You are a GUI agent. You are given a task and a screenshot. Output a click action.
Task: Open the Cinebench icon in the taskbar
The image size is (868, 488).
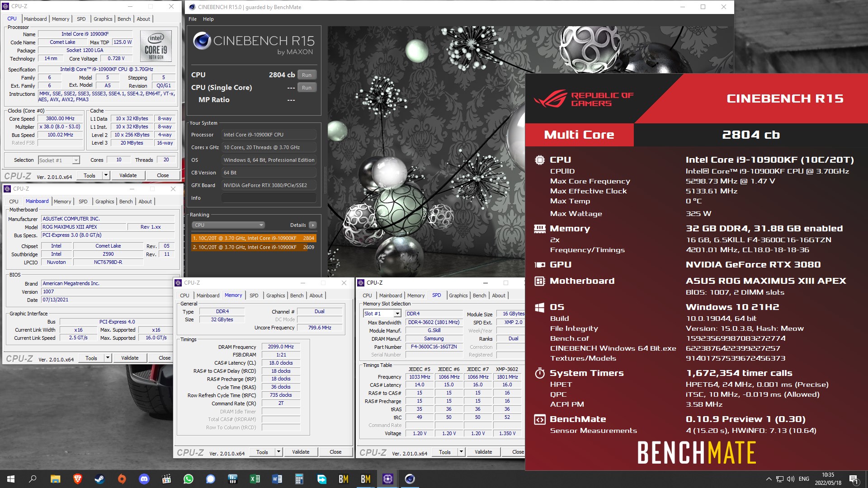tap(410, 479)
